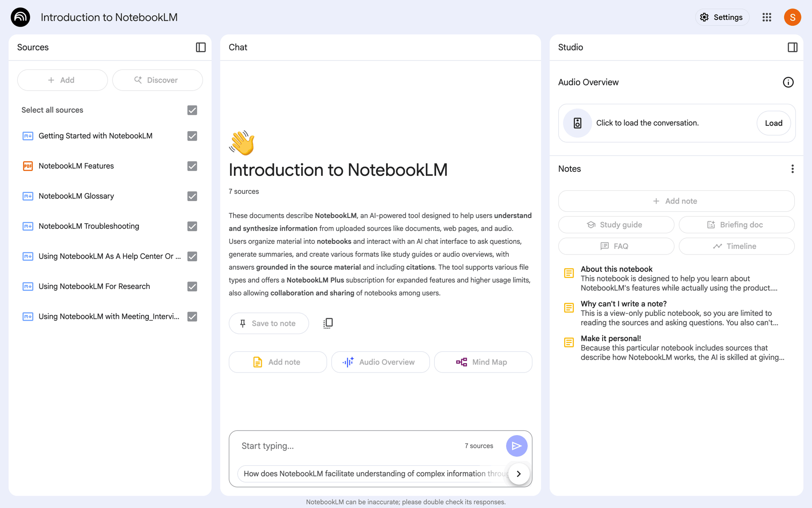Open Using NotebookLM For Research source

click(94, 287)
